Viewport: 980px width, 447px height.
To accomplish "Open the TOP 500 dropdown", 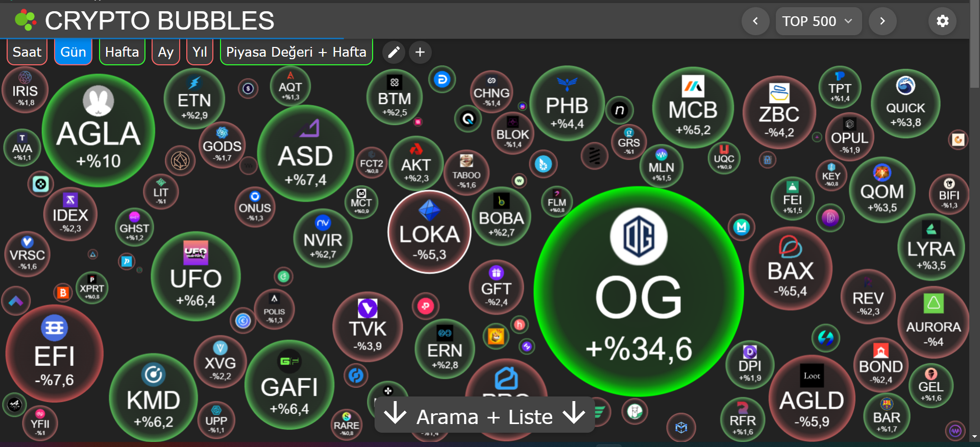I will [818, 21].
